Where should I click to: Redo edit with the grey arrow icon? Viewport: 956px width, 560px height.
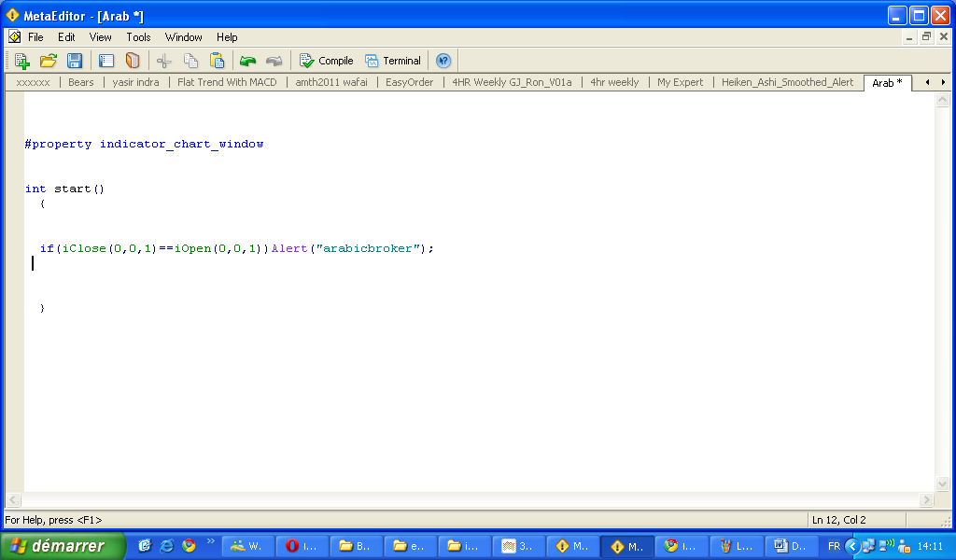coord(274,61)
